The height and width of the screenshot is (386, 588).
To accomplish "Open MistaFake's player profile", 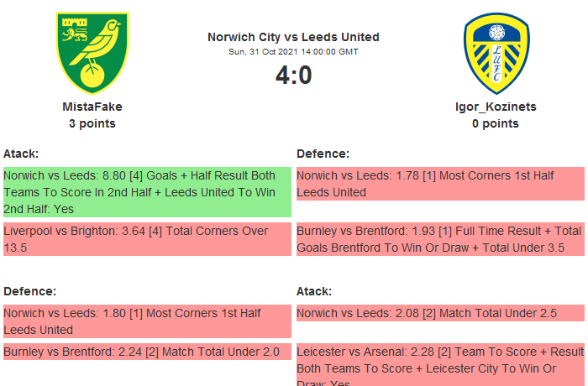I will (92, 107).
